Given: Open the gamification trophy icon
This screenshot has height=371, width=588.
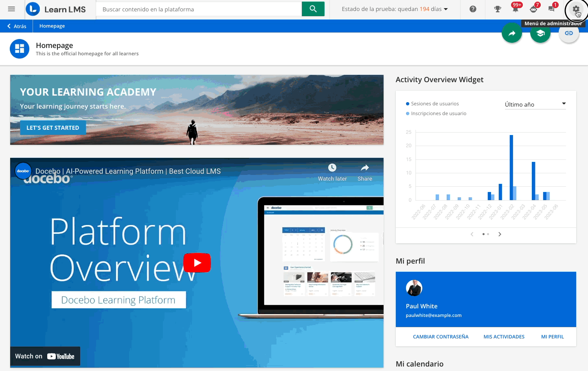Looking at the screenshot, I should point(498,9).
